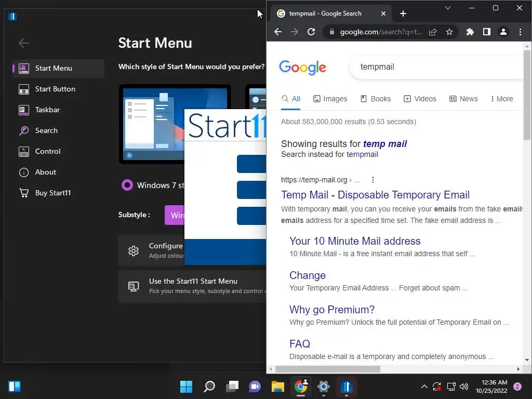Click 'Search instead for tempmail' link
Screen dimensions: 532x399
(x=362, y=154)
